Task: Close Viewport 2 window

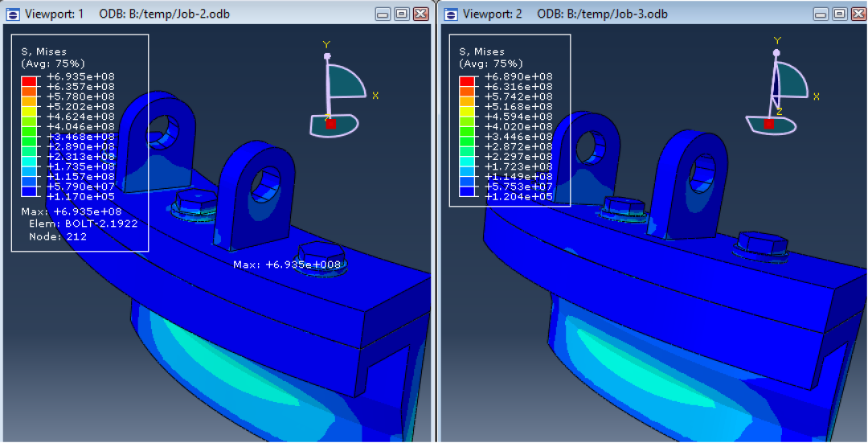Action: coord(859,14)
